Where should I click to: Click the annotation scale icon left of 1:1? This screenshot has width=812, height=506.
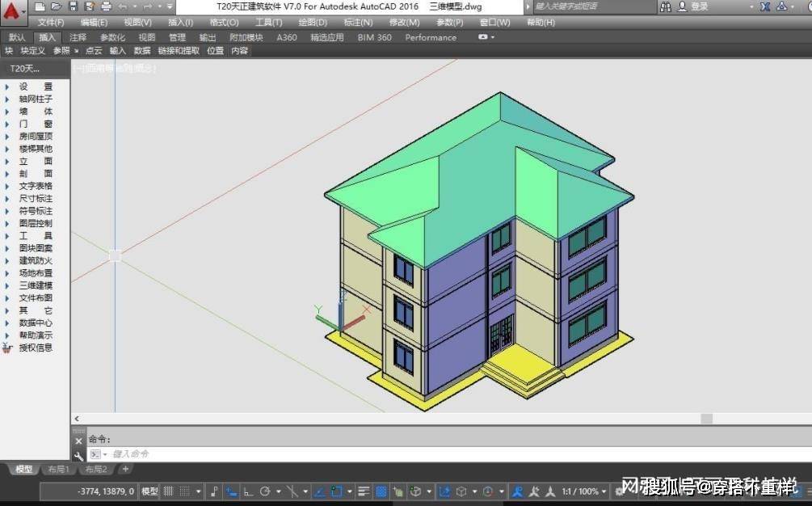point(550,491)
